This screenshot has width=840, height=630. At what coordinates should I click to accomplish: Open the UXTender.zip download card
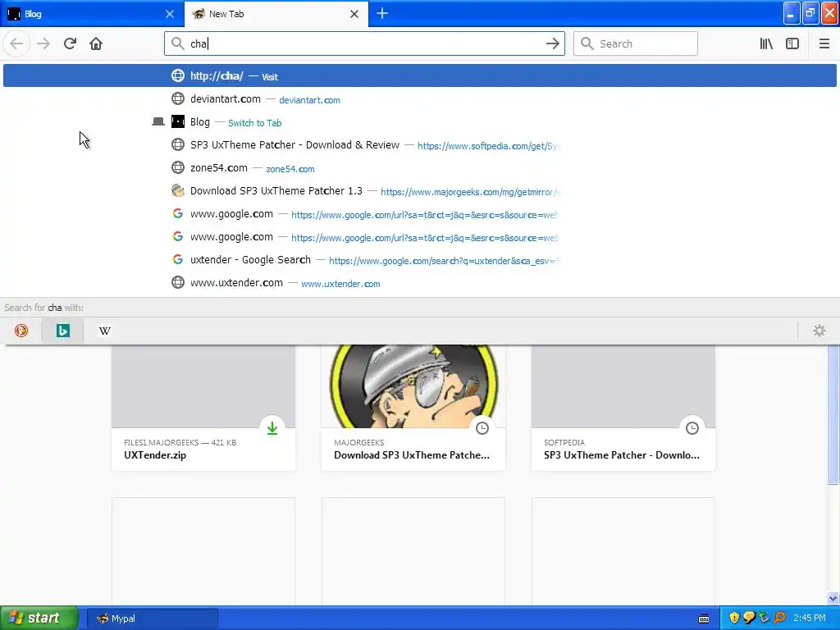203,409
